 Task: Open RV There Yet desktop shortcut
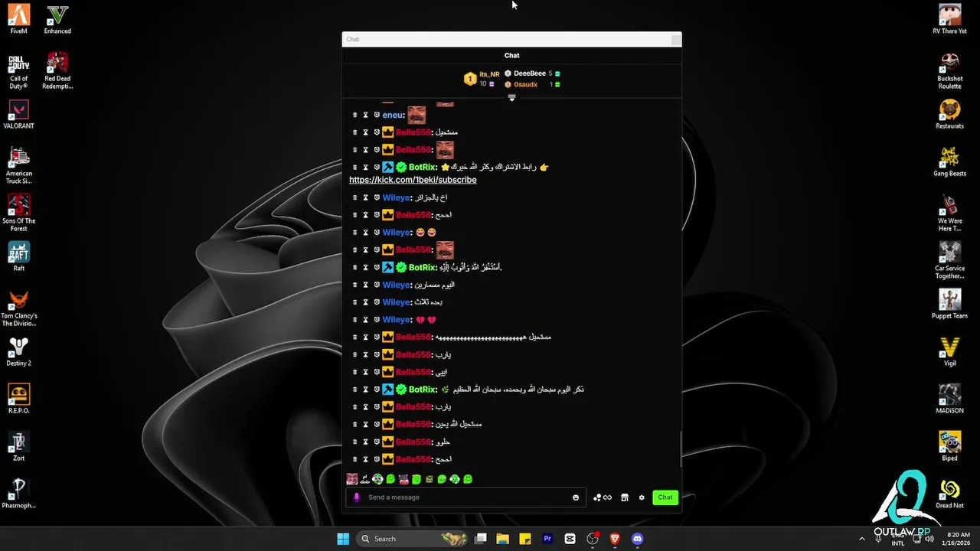(950, 19)
